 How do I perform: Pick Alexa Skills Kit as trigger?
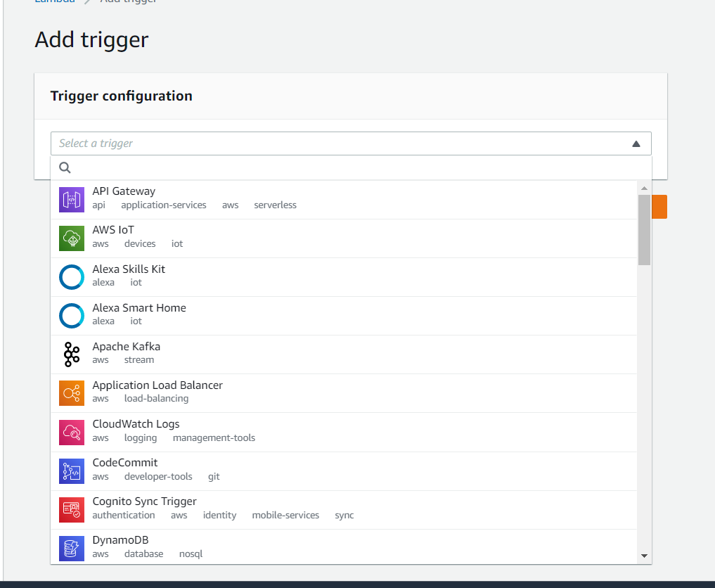point(344,277)
